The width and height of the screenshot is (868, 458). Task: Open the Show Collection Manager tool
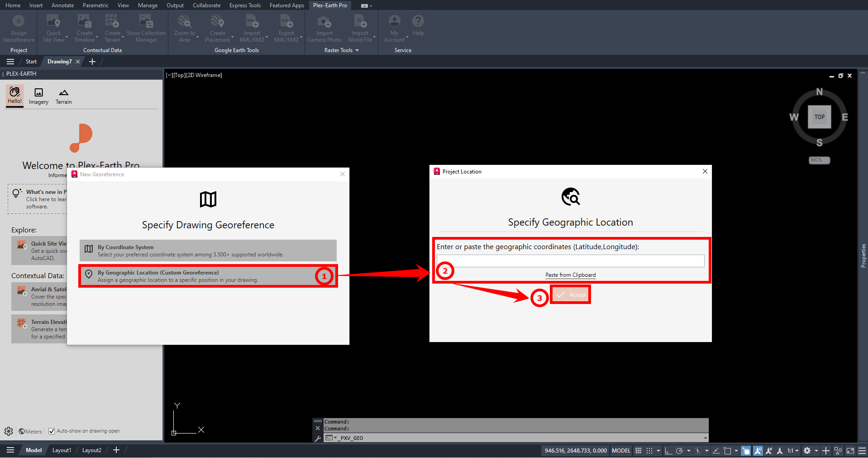tap(146, 28)
